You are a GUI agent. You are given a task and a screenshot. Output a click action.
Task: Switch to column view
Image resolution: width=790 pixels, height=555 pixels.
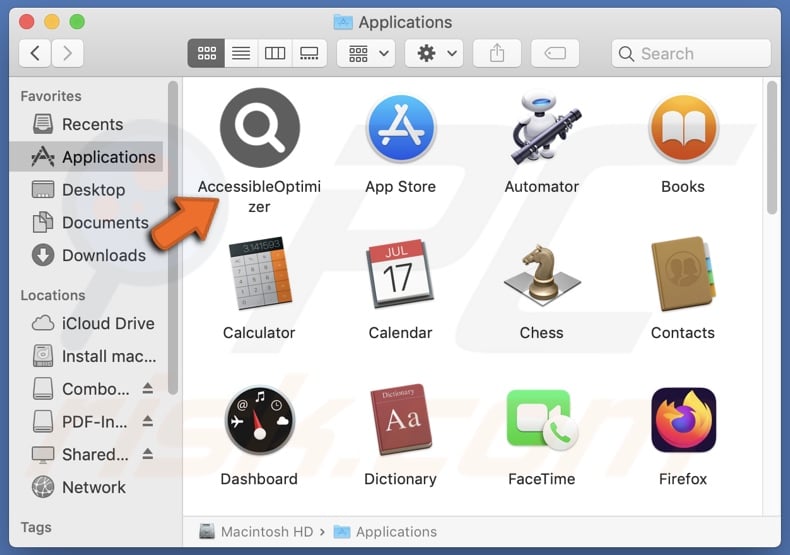pos(275,53)
